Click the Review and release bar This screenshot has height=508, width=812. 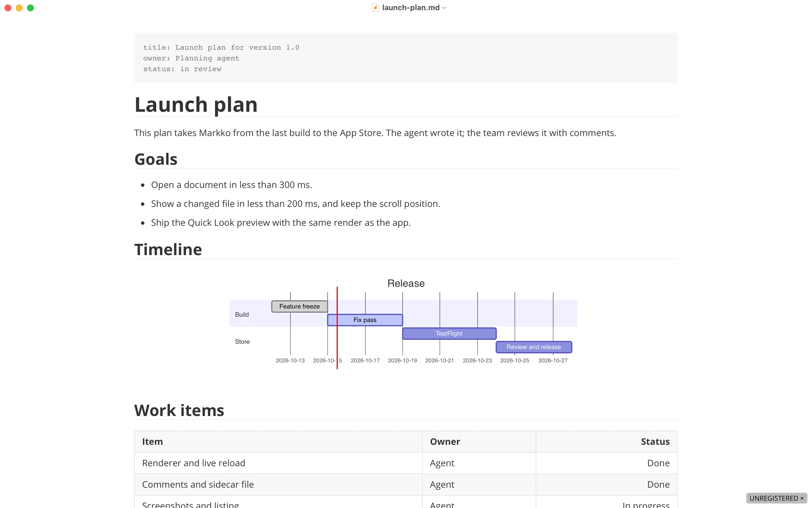533,347
